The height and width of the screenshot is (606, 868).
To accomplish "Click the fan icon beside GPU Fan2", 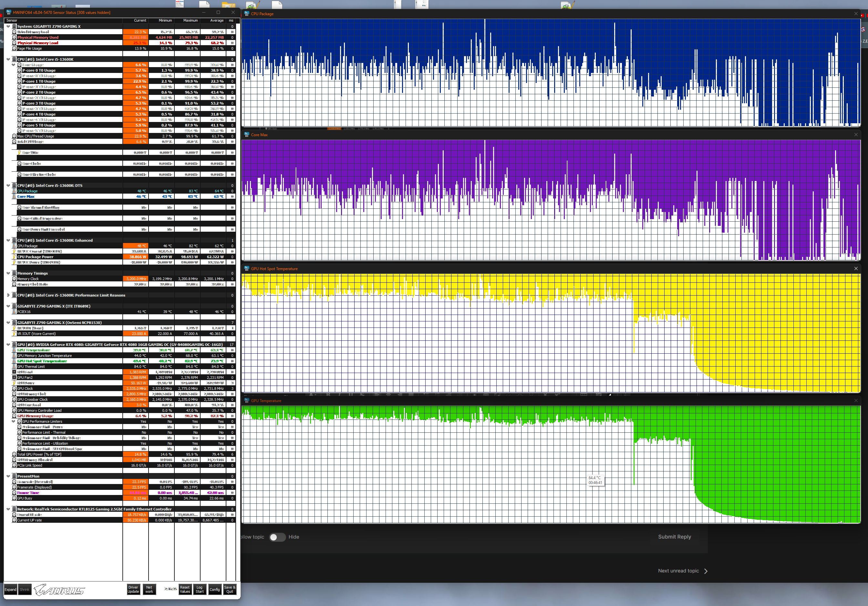I will click(14, 378).
